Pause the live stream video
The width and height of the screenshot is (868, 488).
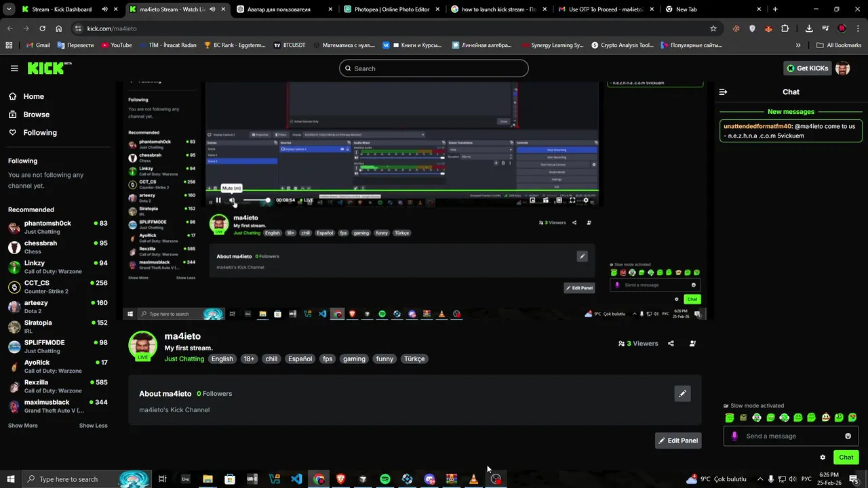(218, 200)
